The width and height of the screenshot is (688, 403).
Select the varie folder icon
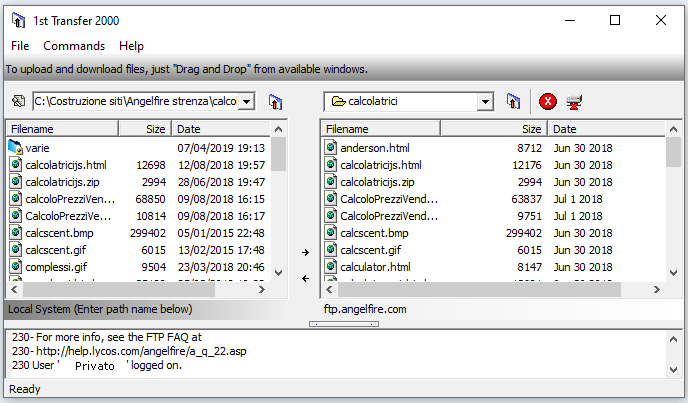click(15, 147)
